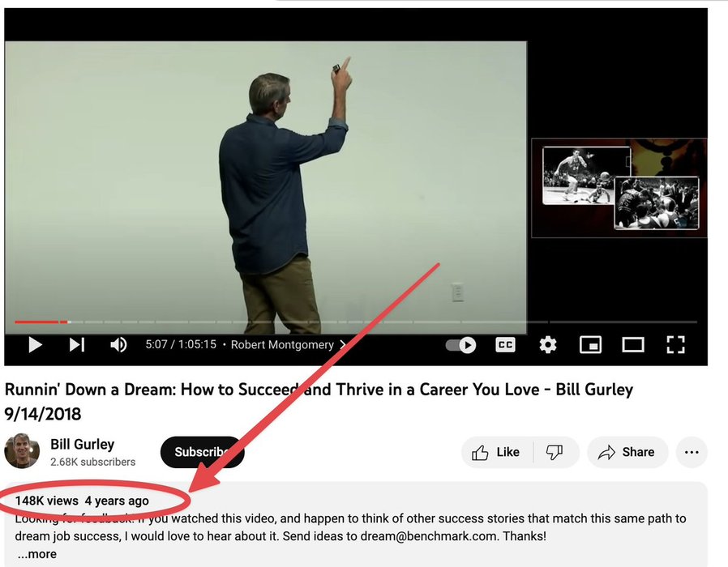
Task: Like the video
Action: click(x=496, y=452)
